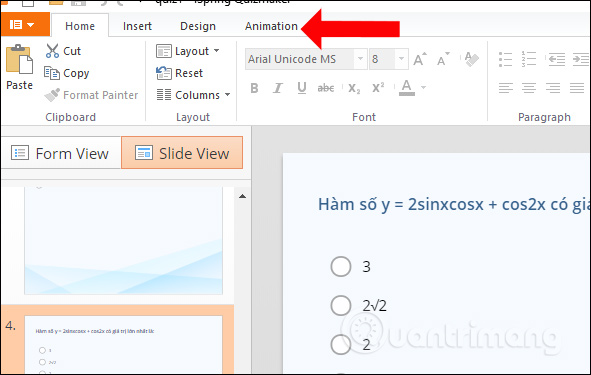Select slide 4 thumbnail
591x375 pixels.
point(124,344)
